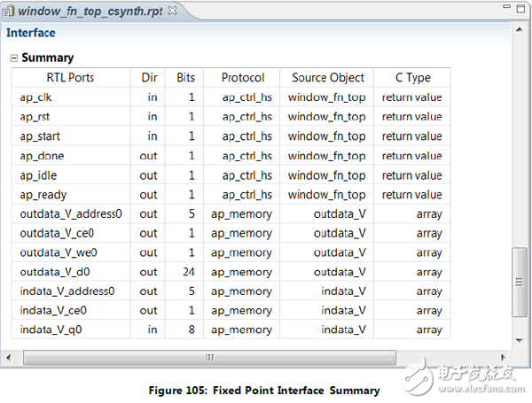Click the horizontal scrollbar left arrow
The width and height of the screenshot is (532, 403).
tap(10, 358)
